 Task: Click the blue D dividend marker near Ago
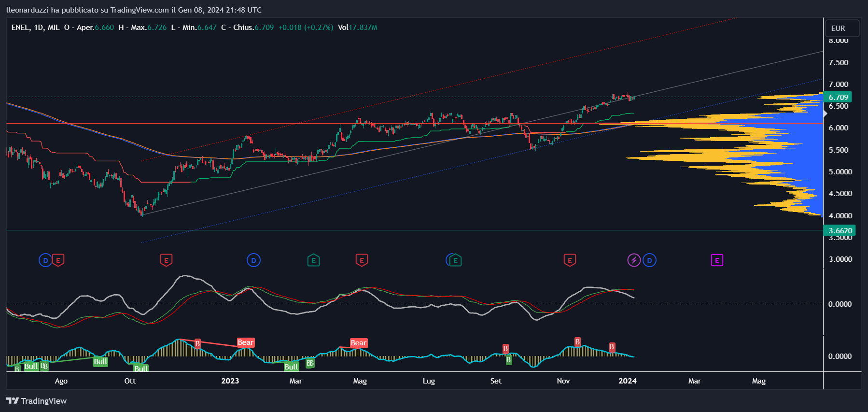[45, 261]
